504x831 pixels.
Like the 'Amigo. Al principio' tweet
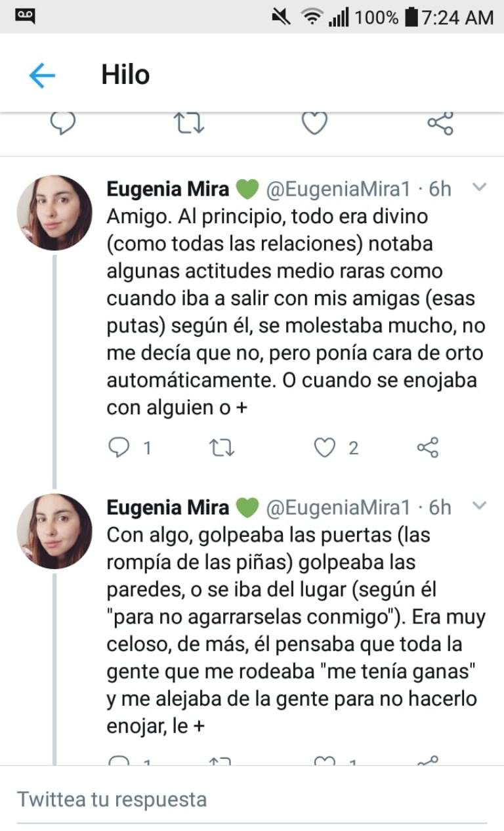pyautogui.click(x=325, y=448)
